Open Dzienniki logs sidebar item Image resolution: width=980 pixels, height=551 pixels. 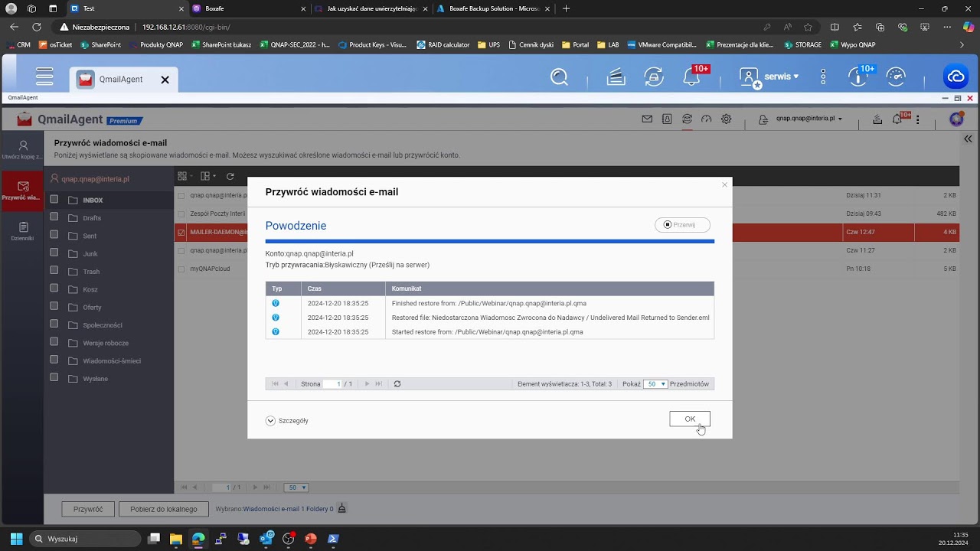point(22,232)
